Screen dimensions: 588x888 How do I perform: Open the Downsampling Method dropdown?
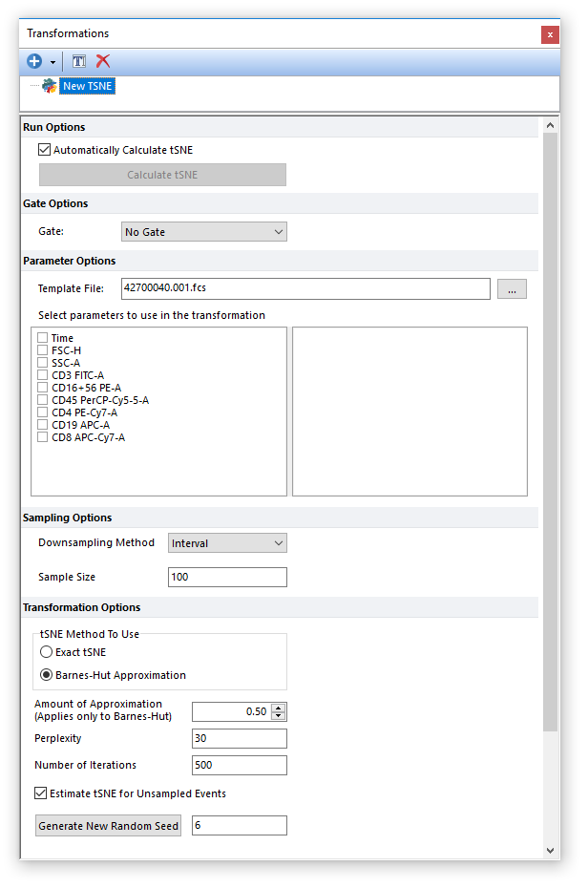point(227,543)
